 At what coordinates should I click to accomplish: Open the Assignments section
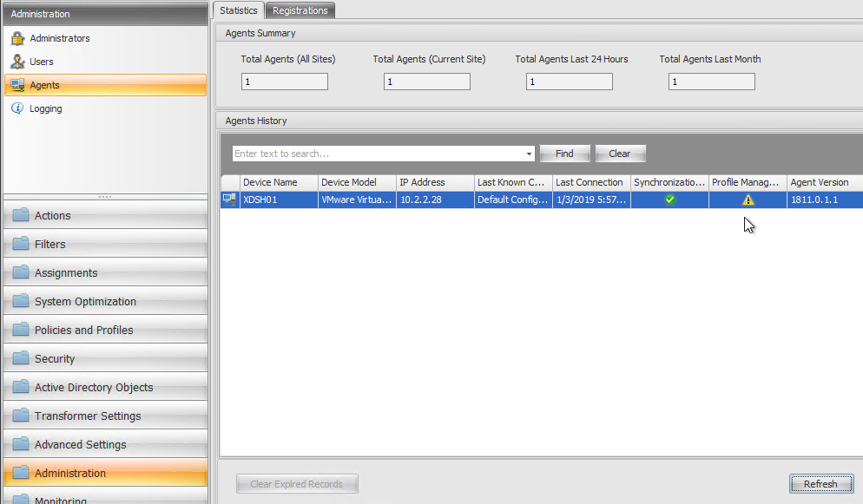(x=106, y=272)
